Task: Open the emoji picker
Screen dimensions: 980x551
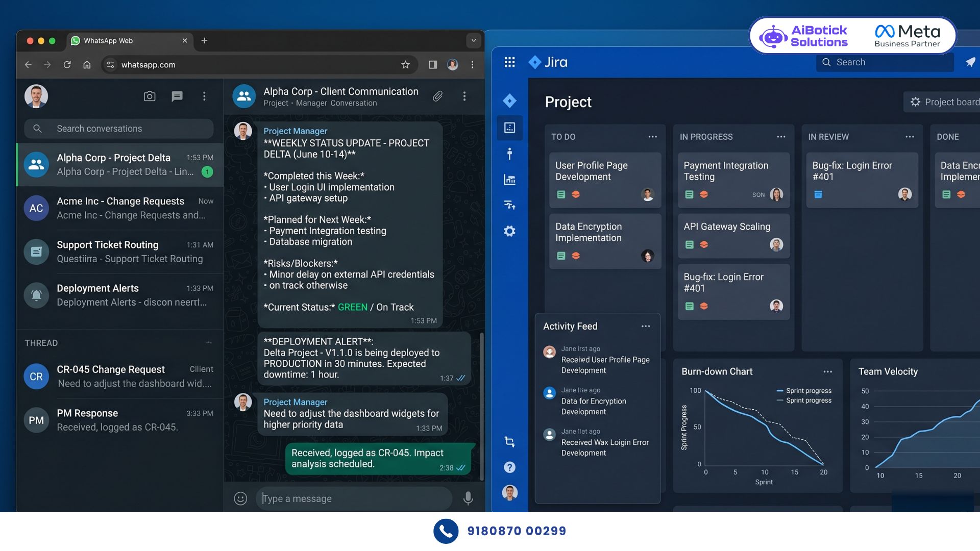Action: (240, 498)
